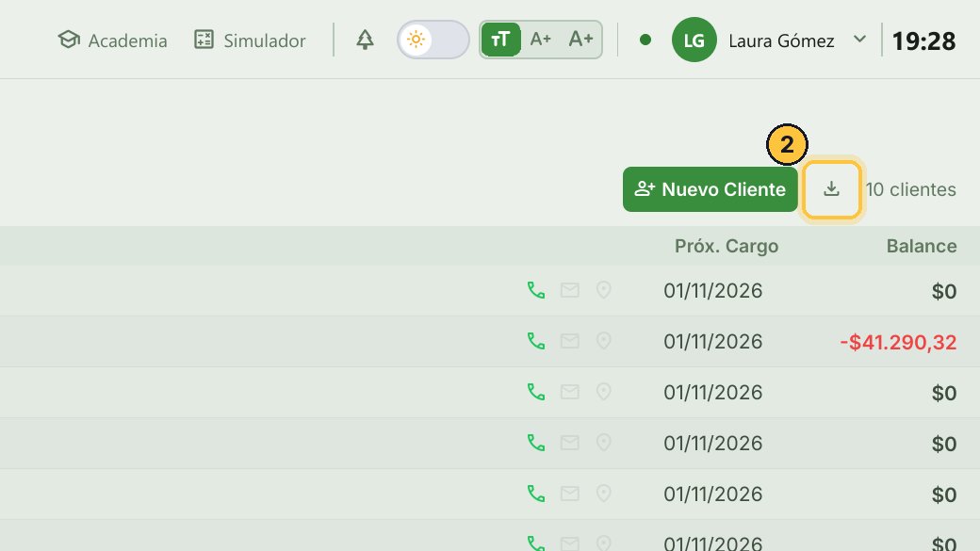Email the client with balance -$41.290,32
Screen dimensions: 980x551
click(569, 341)
